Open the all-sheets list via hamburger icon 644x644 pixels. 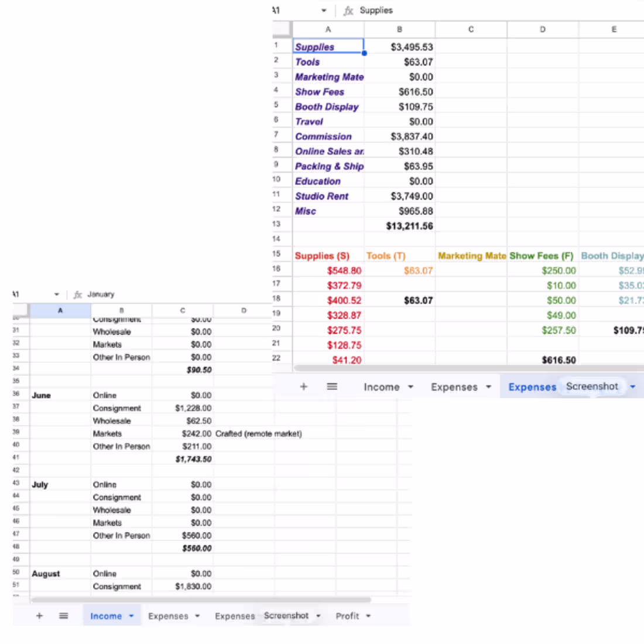coord(331,386)
